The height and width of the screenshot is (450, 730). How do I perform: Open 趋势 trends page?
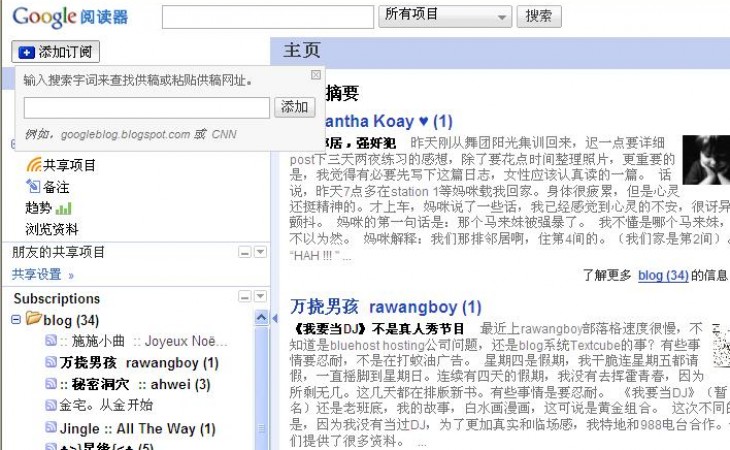point(38,208)
